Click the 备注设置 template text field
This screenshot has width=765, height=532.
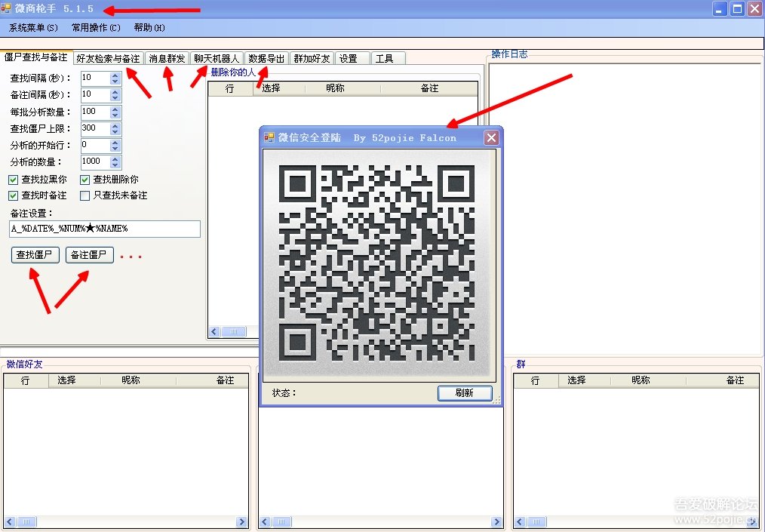105,229
